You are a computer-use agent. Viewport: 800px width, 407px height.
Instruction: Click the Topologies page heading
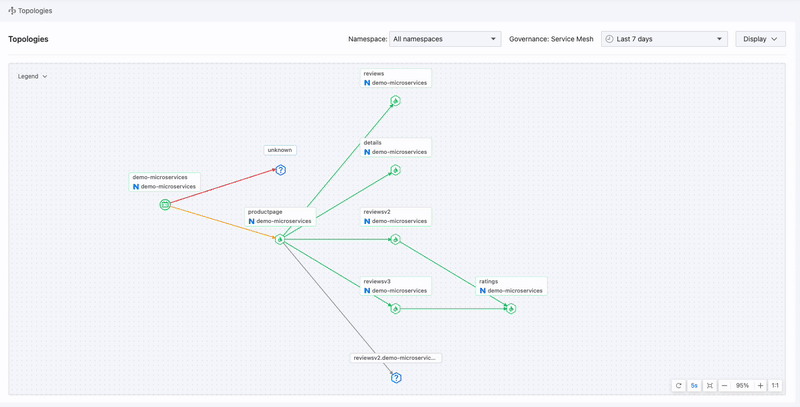click(x=28, y=39)
